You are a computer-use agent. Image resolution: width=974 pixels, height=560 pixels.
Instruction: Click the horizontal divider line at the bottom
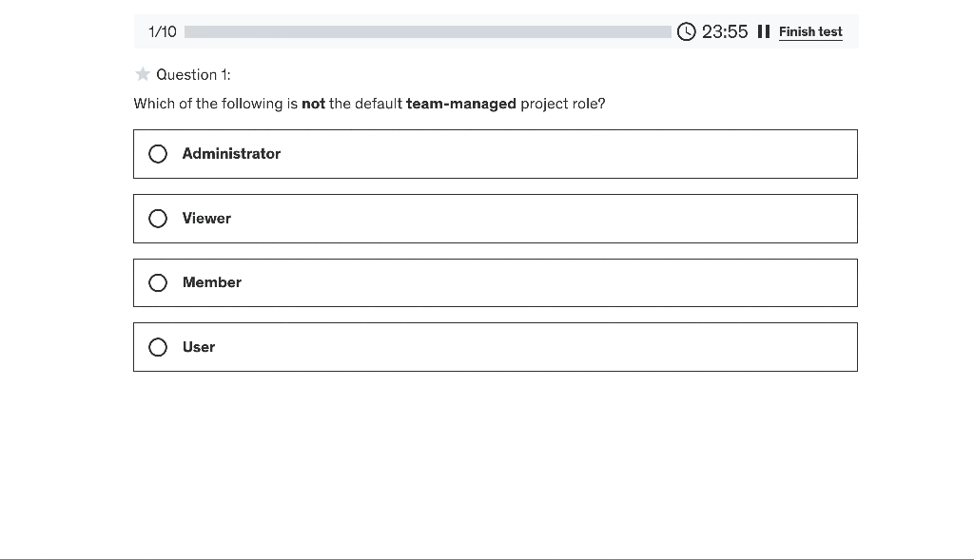[x=487, y=559]
